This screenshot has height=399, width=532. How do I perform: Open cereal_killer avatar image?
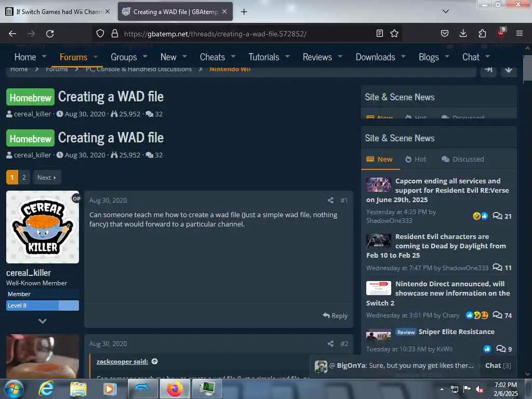tap(43, 227)
